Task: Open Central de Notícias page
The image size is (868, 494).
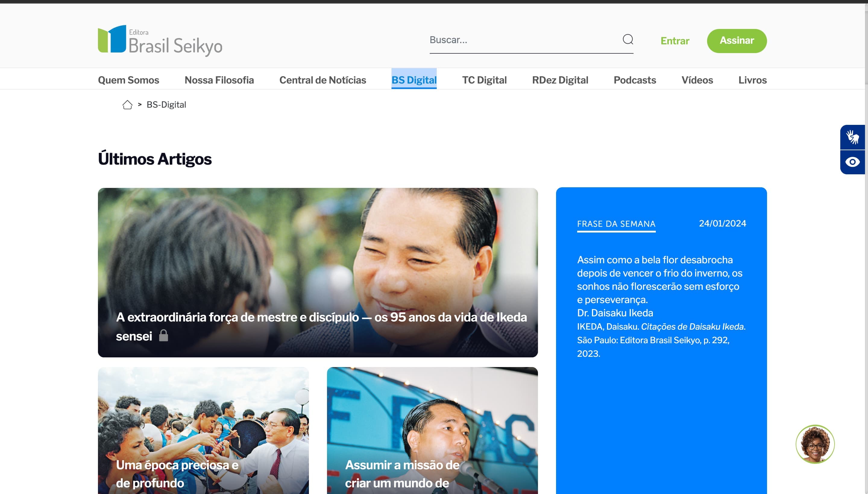Action: [322, 80]
